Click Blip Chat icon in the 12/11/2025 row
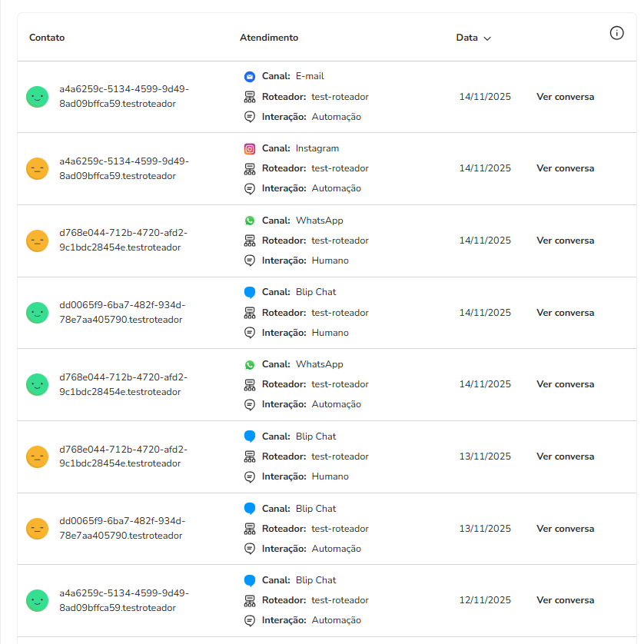 pos(250,580)
